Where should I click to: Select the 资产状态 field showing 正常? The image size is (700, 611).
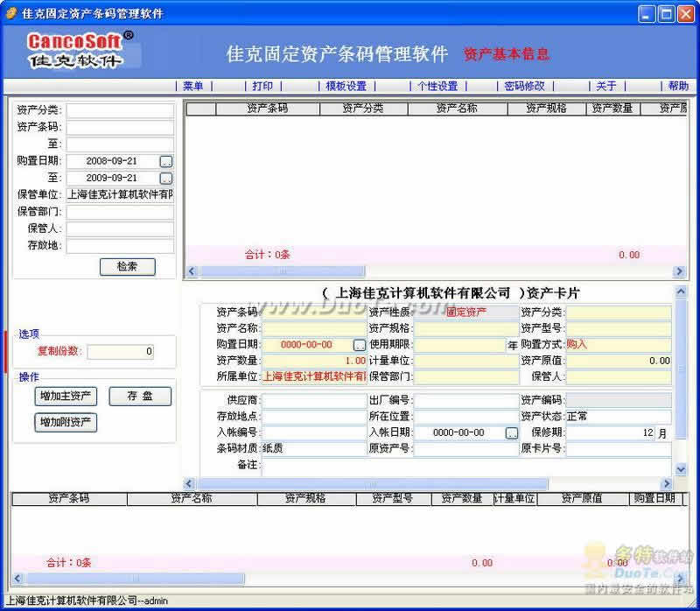point(619,417)
